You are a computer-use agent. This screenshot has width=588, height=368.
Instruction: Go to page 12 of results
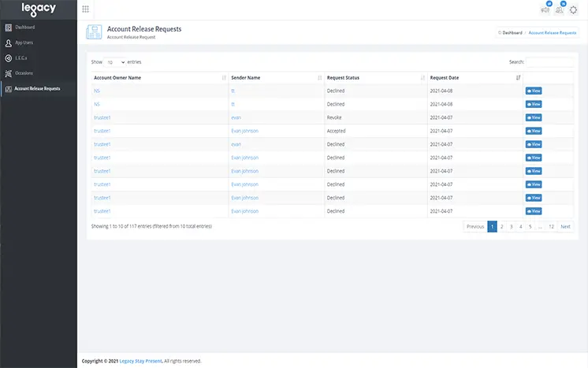[x=551, y=226]
